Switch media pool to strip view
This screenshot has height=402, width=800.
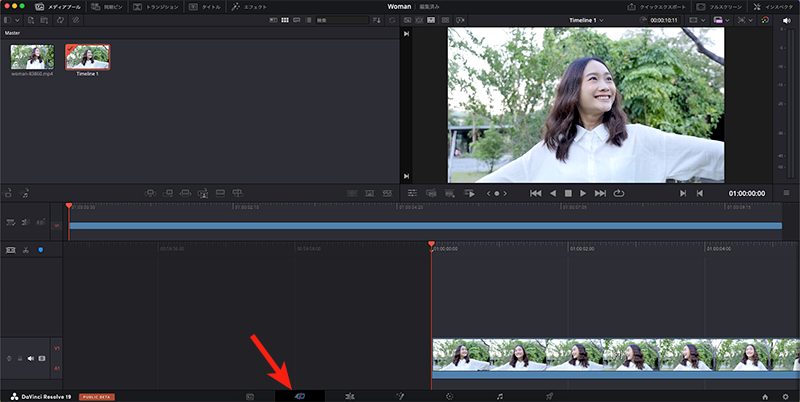(296, 20)
